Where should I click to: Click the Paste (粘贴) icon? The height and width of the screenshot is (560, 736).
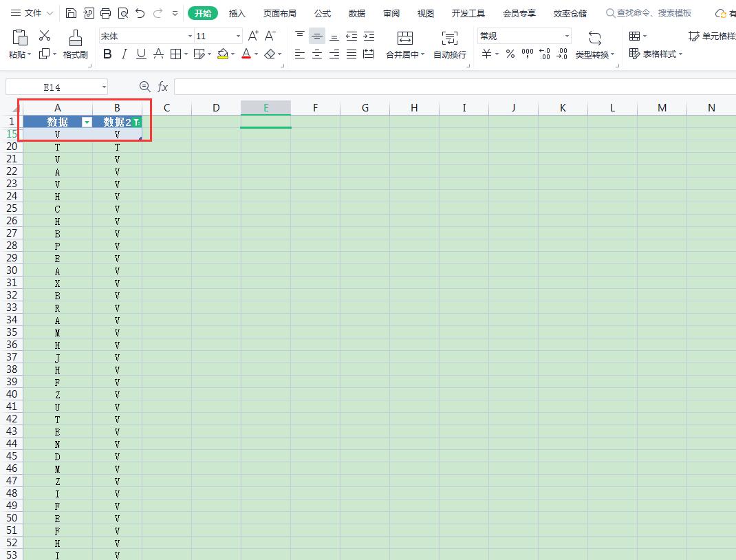click(20, 38)
